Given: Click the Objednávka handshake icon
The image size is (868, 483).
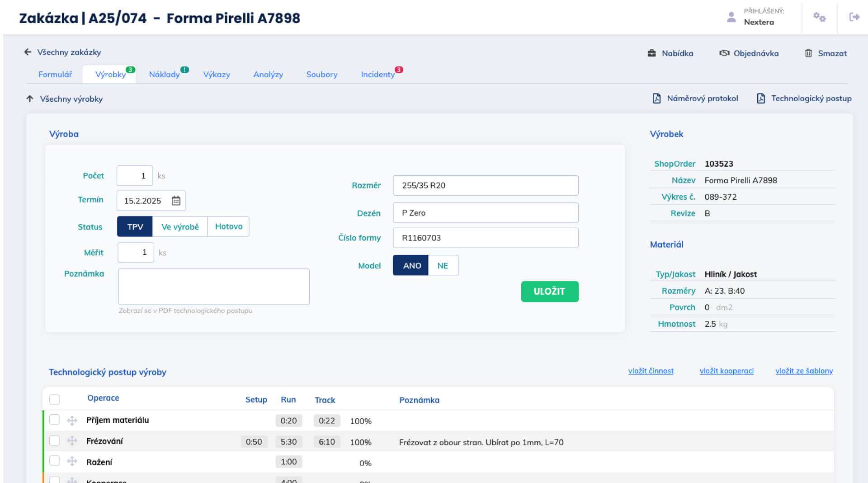Looking at the screenshot, I should [724, 53].
